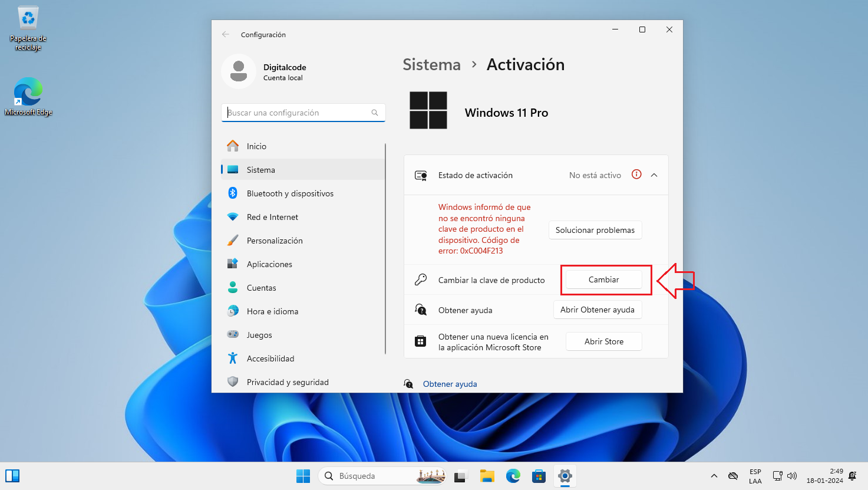The image size is (868, 490).
Task: Open the widgets icon on taskbar left
Action: pos(12,476)
